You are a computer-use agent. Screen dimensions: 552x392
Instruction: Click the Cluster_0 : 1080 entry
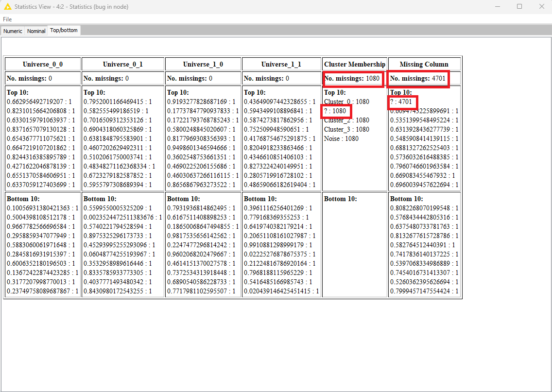pos(346,102)
